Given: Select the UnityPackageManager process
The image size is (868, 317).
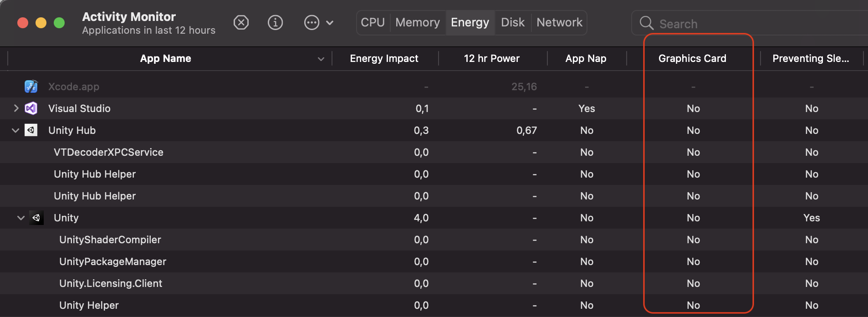Looking at the screenshot, I should pos(112,261).
